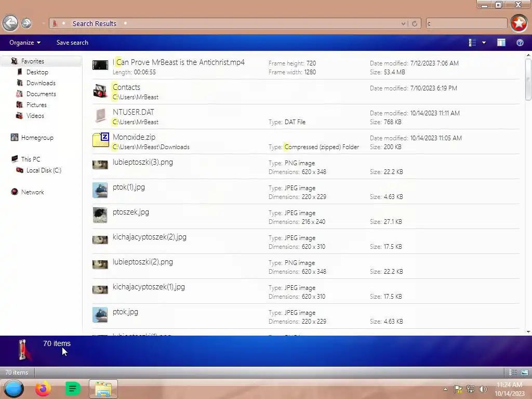This screenshot has height=399, width=532.
Task: Select lubieptoszki(2).png thumbnail
Action: pos(100,264)
